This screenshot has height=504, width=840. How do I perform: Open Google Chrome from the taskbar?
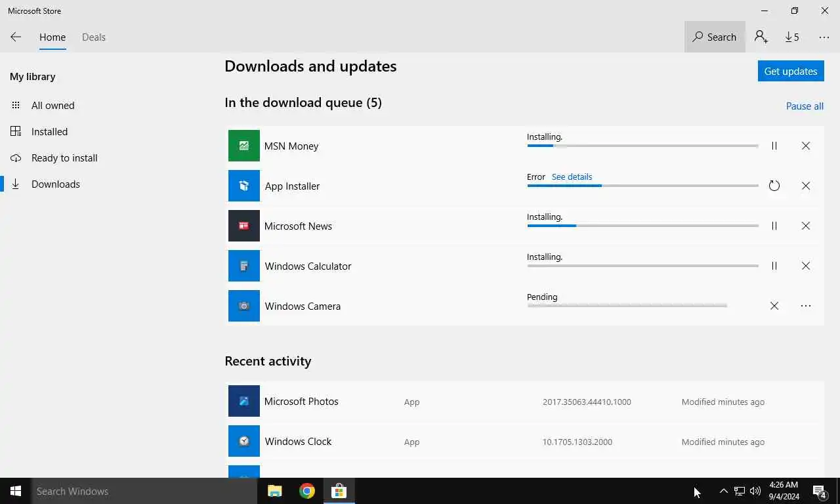307,491
